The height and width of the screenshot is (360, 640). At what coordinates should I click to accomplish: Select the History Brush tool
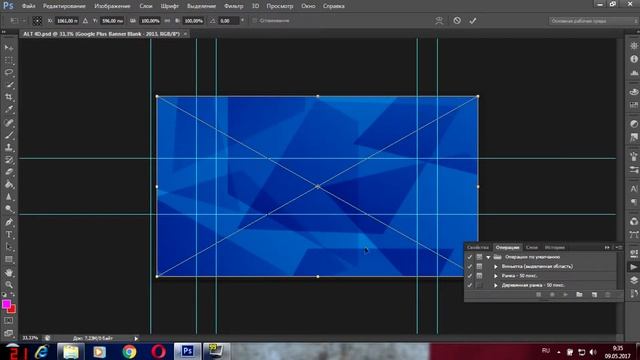coord(9,160)
